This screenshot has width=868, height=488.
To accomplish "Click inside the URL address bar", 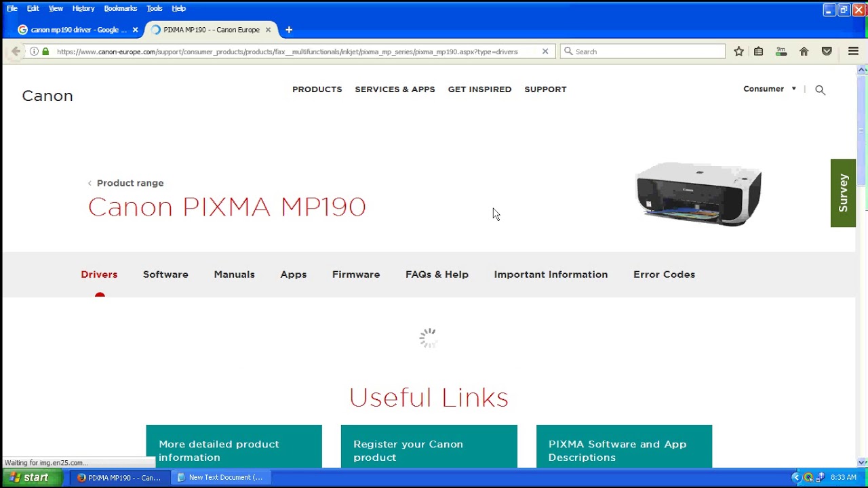I will pos(288,52).
